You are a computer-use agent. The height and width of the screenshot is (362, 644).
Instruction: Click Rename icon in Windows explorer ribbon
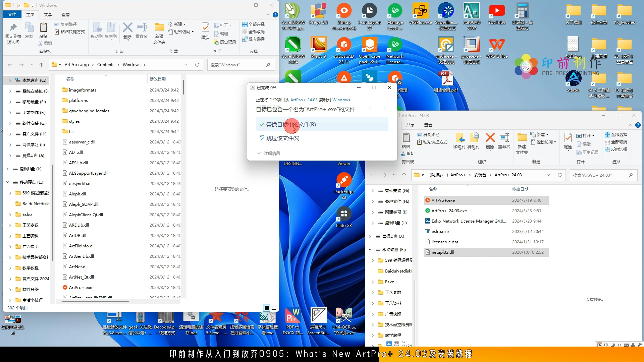tap(142, 31)
